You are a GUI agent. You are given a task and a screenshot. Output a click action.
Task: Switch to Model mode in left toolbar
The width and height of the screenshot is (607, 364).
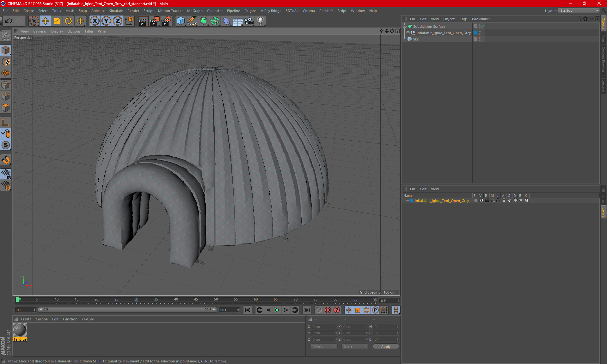[6, 50]
